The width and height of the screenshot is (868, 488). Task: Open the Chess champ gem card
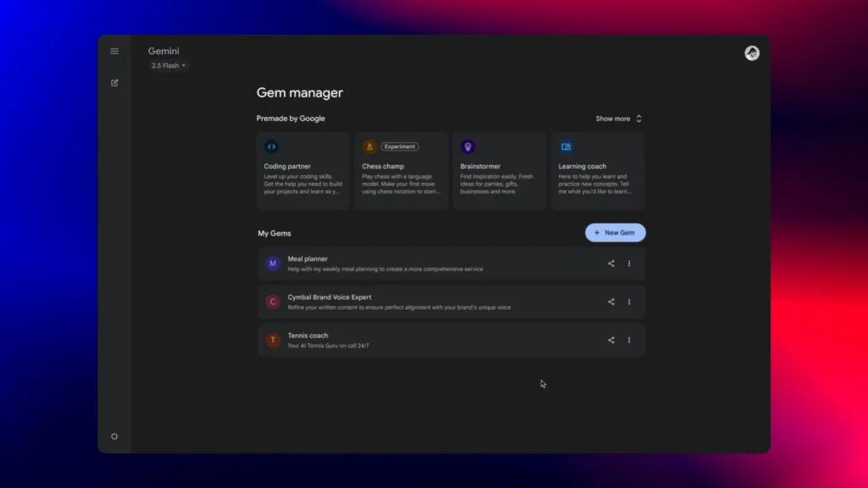[401, 170]
